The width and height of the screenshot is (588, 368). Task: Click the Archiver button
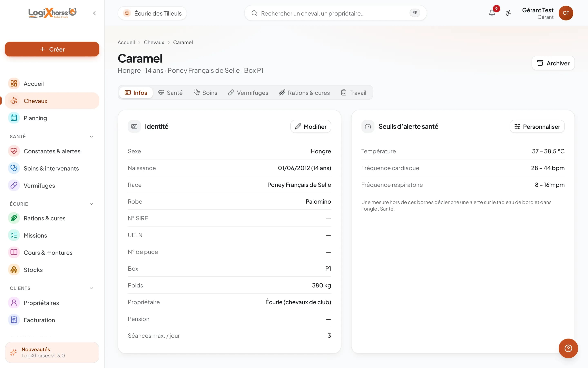pos(553,63)
